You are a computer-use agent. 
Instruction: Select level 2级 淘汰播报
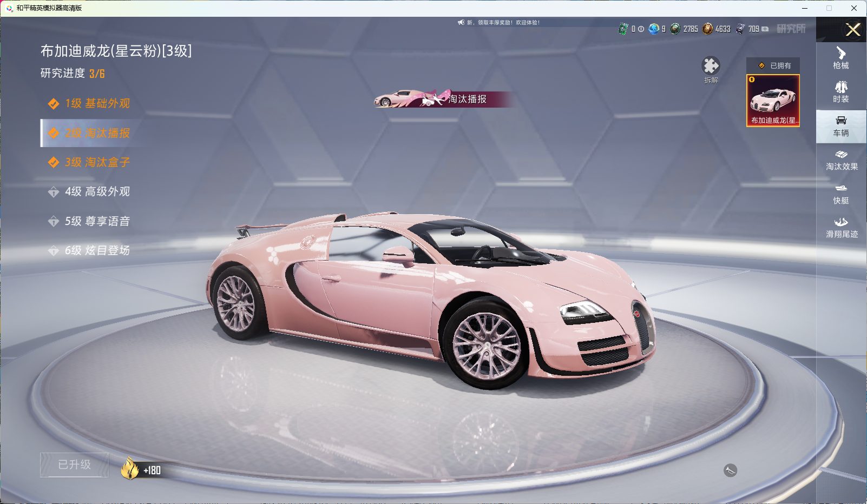(x=97, y=133)
